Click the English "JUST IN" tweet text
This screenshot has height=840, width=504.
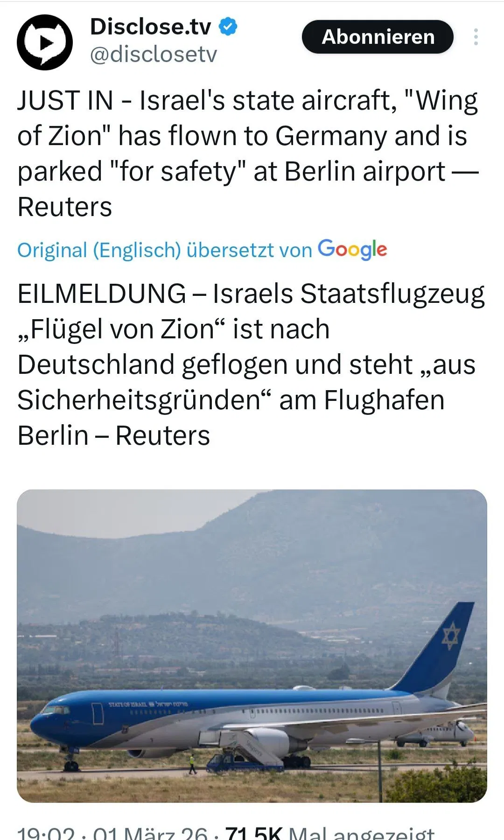tap(247, 153)
